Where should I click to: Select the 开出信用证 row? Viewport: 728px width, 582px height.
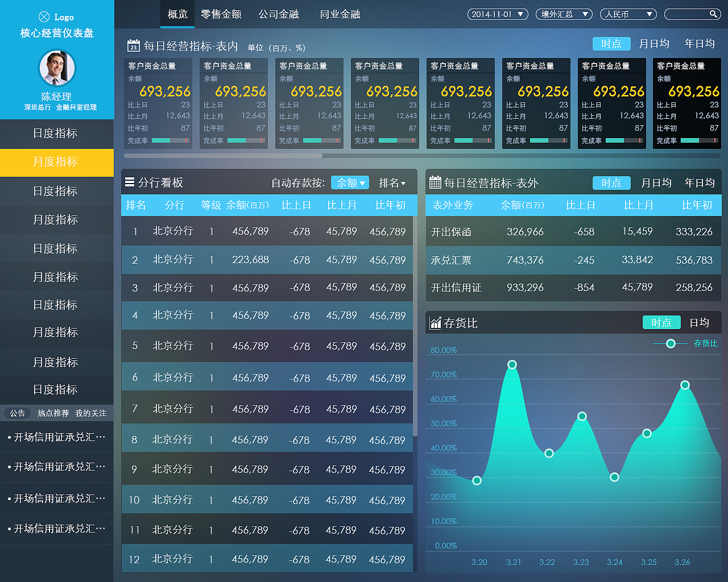coord(573,288)
